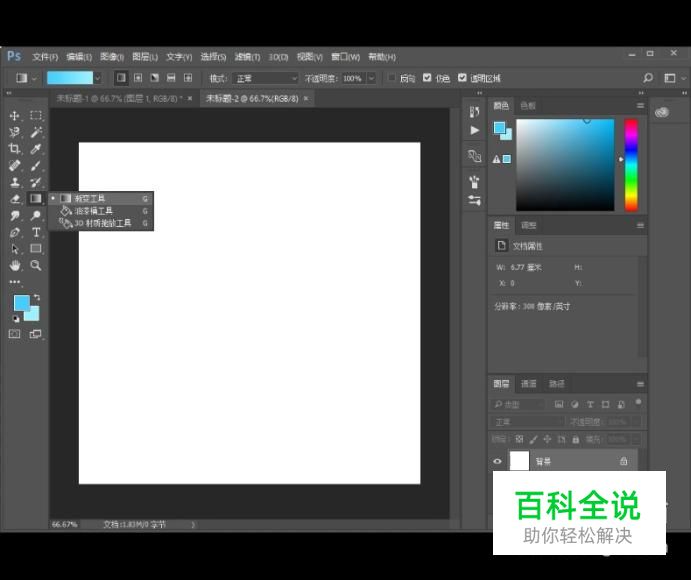Screen dimensions: 691x580
Task: Choose diamond gradient style
Action: click(x=188, y=78)
